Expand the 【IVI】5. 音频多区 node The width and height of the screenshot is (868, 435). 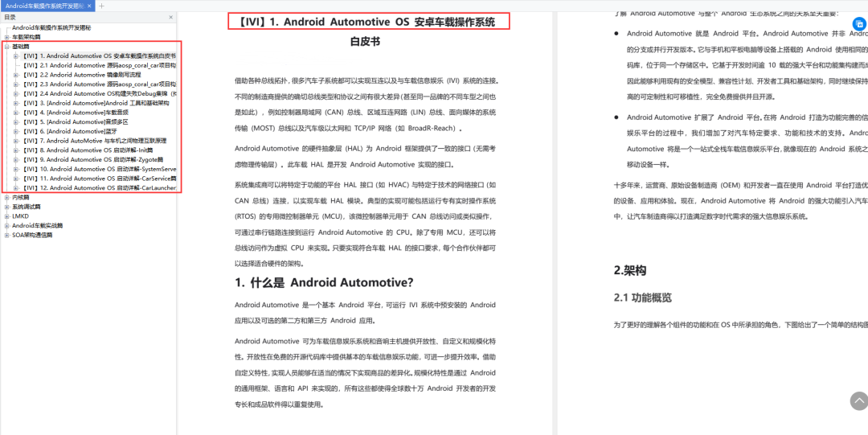click(x=15, y=121)
